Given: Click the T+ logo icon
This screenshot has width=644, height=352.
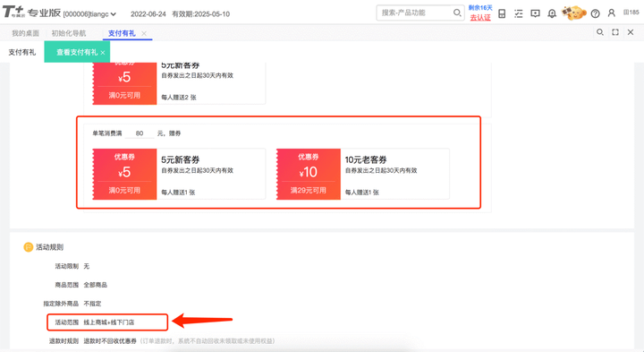Looking at the screenshot, I should (x=13, y=12).
